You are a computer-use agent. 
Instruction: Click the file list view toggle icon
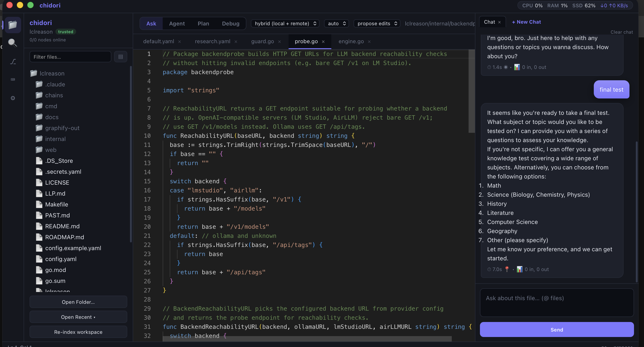[x=120, y=57]
